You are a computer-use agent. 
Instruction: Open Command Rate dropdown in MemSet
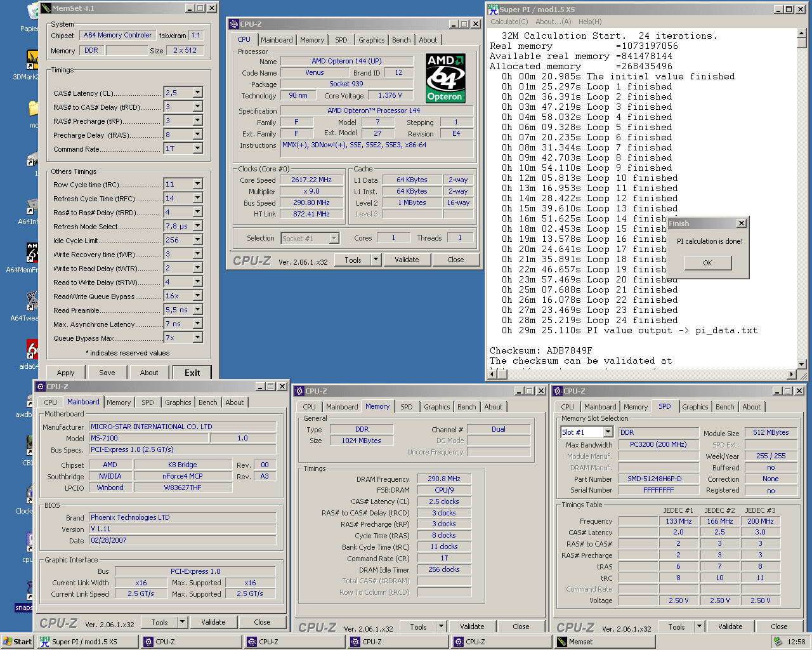coord(197,149)
